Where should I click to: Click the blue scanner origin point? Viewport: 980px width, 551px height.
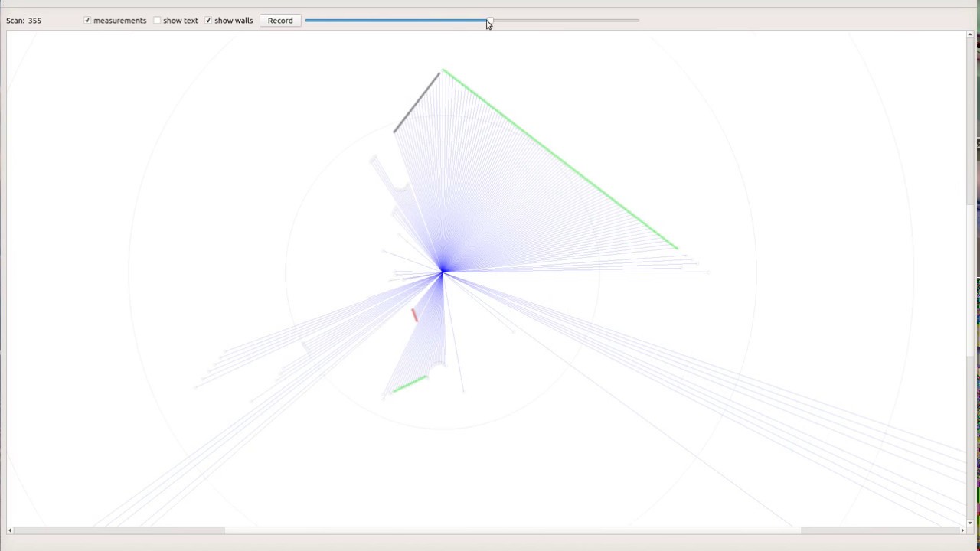tap(443, 271)
